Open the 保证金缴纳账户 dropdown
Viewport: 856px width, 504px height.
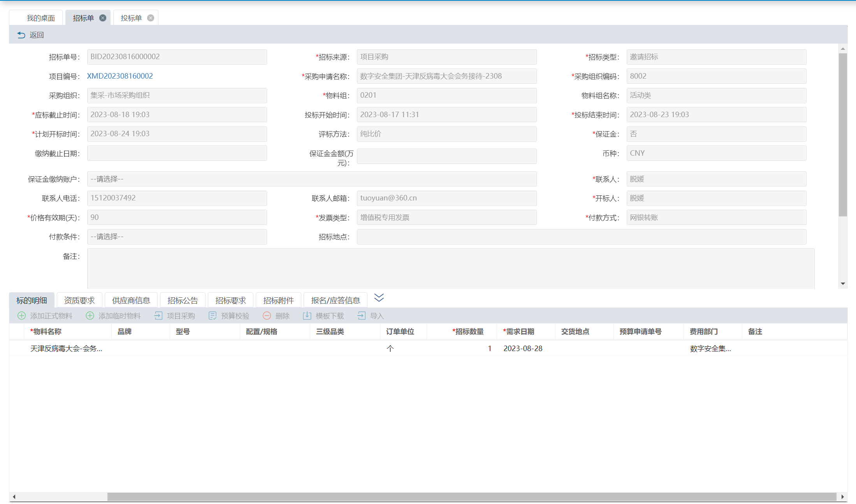(311, 179)
